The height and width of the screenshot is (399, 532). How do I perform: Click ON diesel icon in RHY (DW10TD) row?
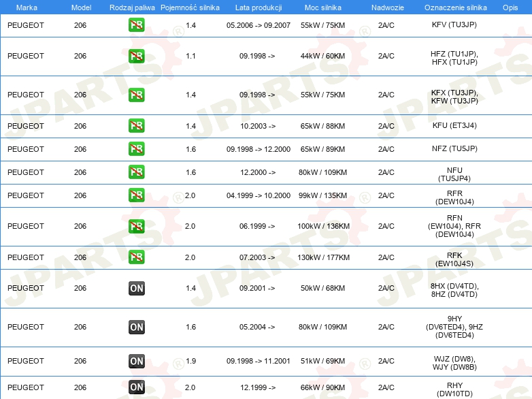pos(136,387)
